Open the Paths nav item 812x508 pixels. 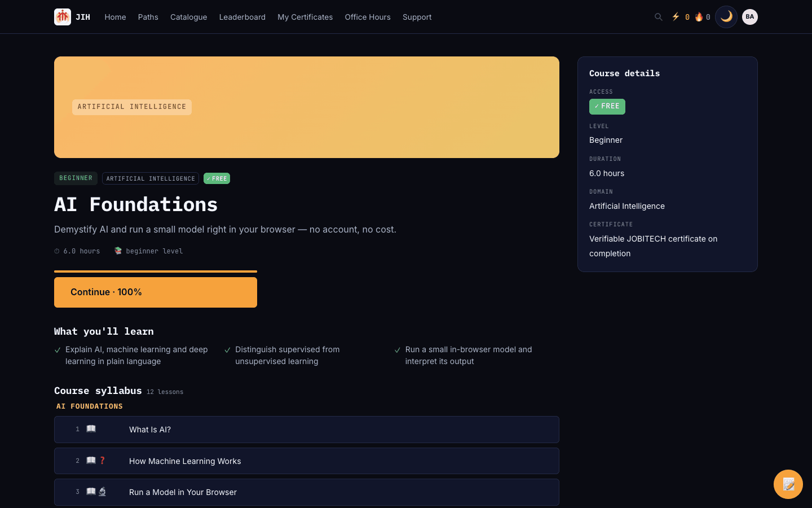[148, 17]
